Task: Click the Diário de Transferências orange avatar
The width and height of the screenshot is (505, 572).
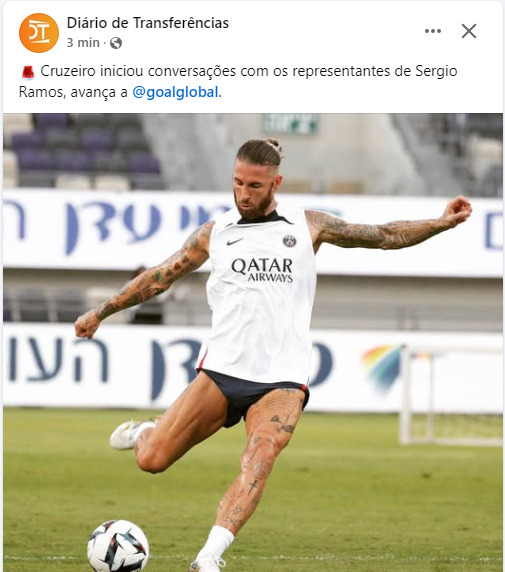Action: [x=39, y=33]
